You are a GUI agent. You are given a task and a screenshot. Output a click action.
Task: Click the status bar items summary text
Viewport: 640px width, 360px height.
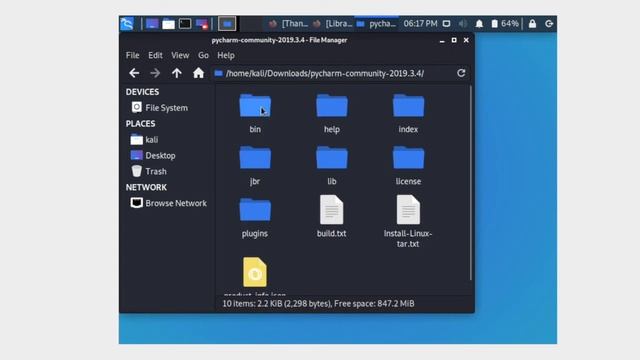pos(318,304)
